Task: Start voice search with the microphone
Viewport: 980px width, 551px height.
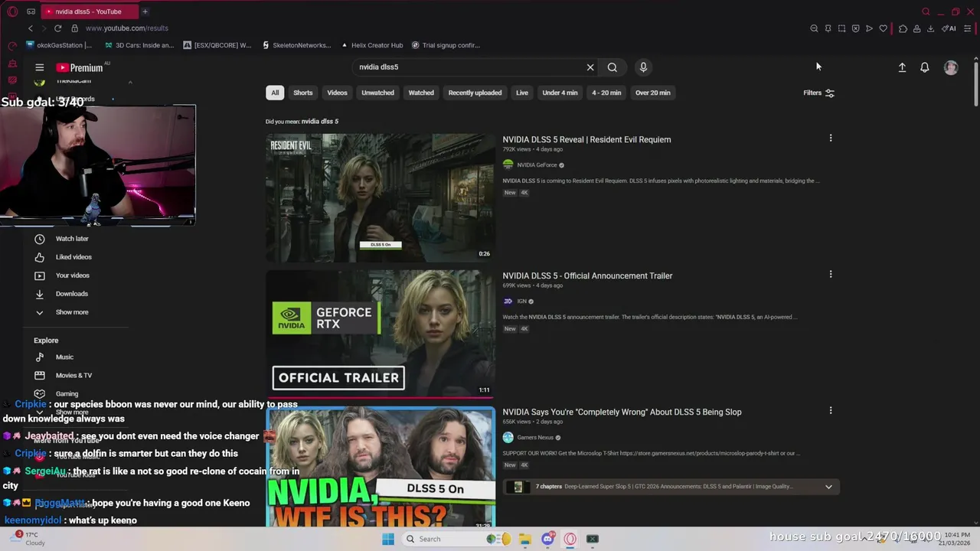Action: click(643, 67)
